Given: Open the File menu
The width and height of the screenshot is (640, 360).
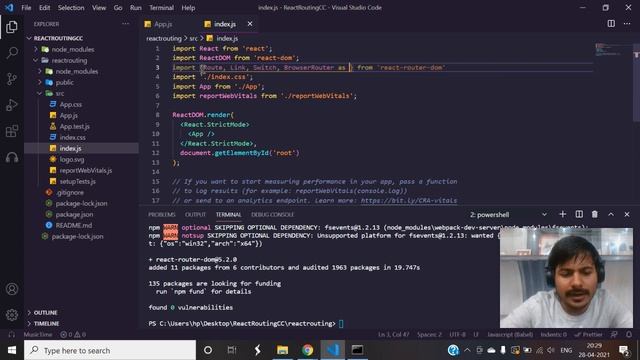Looking at the screenshot, I should (x=26, y=8).
